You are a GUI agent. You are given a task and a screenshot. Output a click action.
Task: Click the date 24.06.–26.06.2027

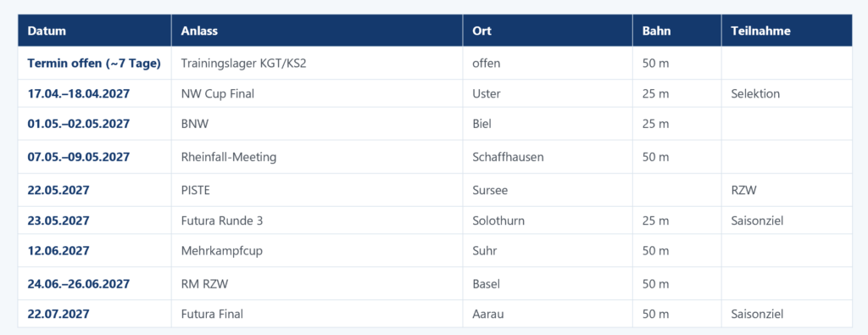(79, 284)
